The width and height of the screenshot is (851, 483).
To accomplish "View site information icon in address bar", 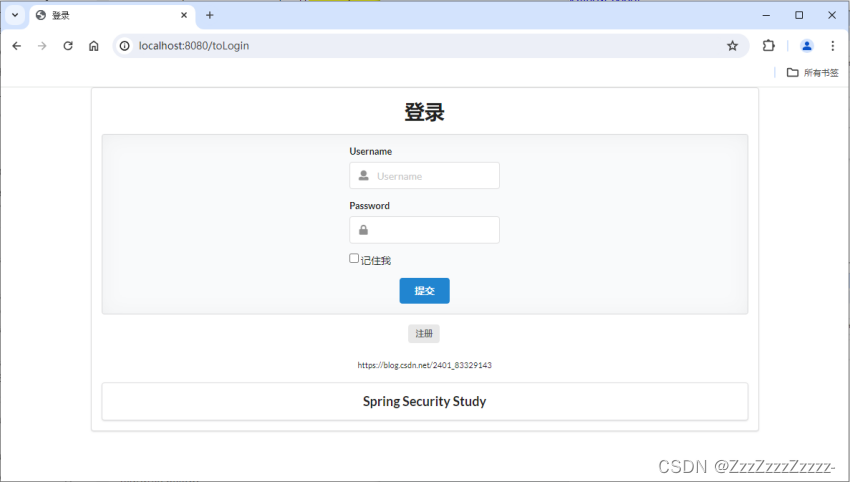I will coord(125,46).
